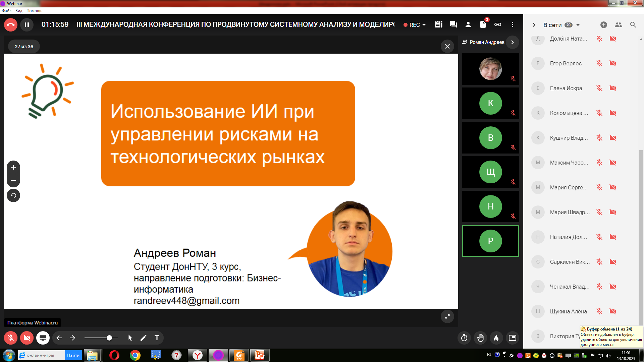Toggle the disabled camera button
The height and width of the screenshot is (362, 644).
click(x=27, y=338)
